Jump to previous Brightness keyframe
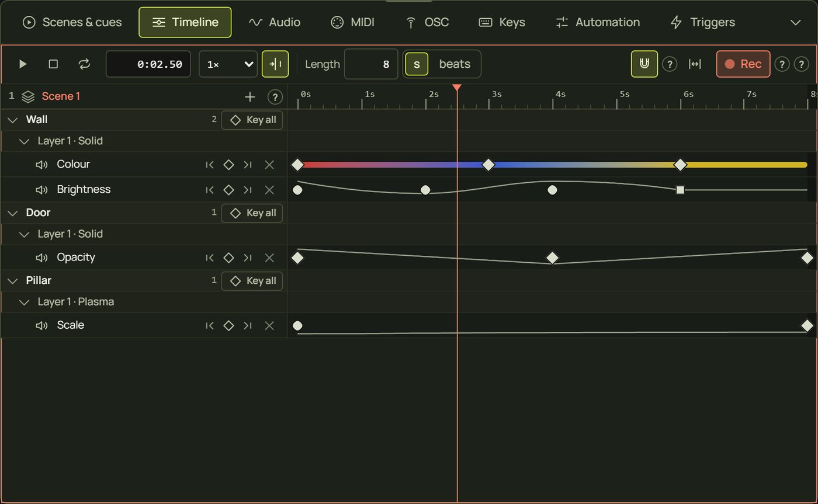The width and height of the screenshot is (818, 504). coord(210,190)
